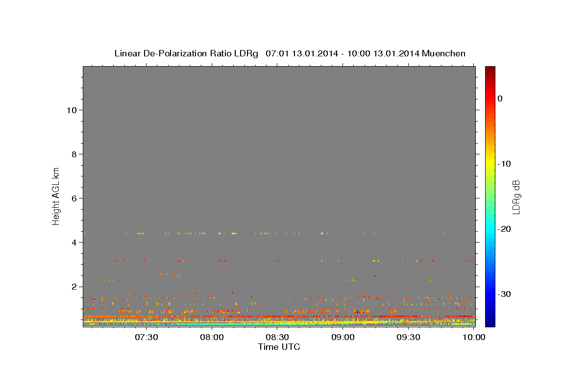Select the 08:30 time tick label
The width and height of the screenshot is (588, 392).
coord(277,337)
